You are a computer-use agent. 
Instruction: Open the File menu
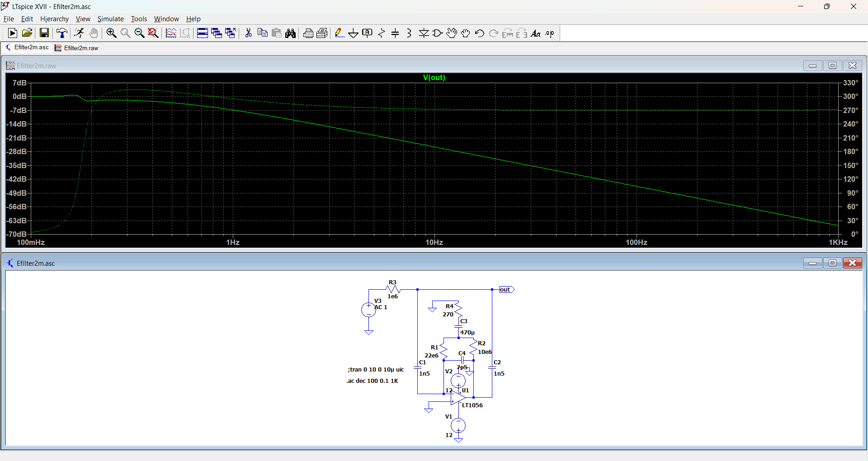tap(9, 19)
